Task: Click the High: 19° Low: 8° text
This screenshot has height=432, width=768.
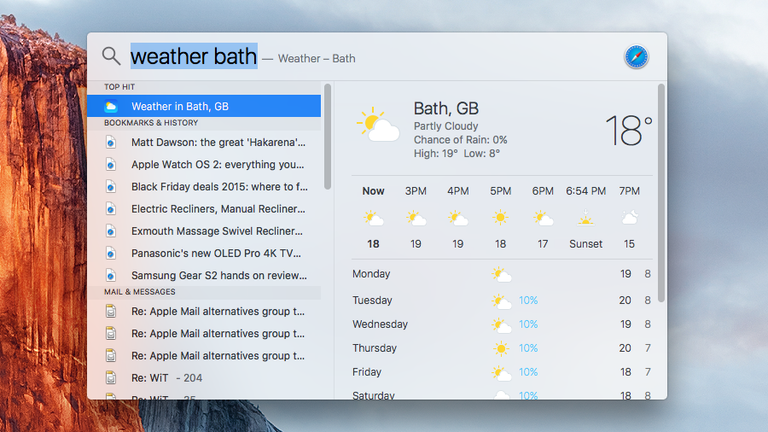Action: (x=456, y=154)
